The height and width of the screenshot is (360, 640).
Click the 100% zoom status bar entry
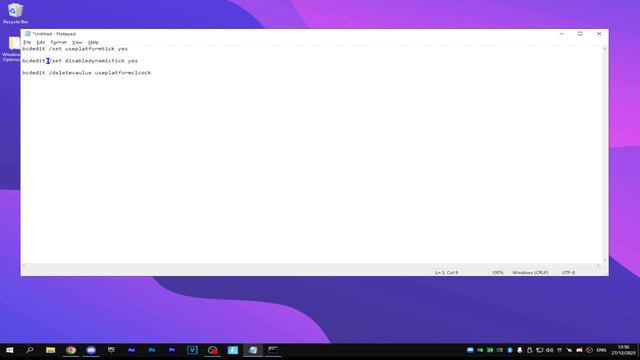pyautogui.click(x=498, y=272)
